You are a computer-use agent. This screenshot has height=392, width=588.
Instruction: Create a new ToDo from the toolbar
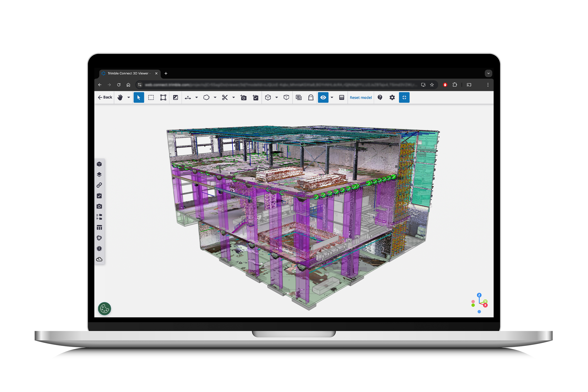[255, 98]
